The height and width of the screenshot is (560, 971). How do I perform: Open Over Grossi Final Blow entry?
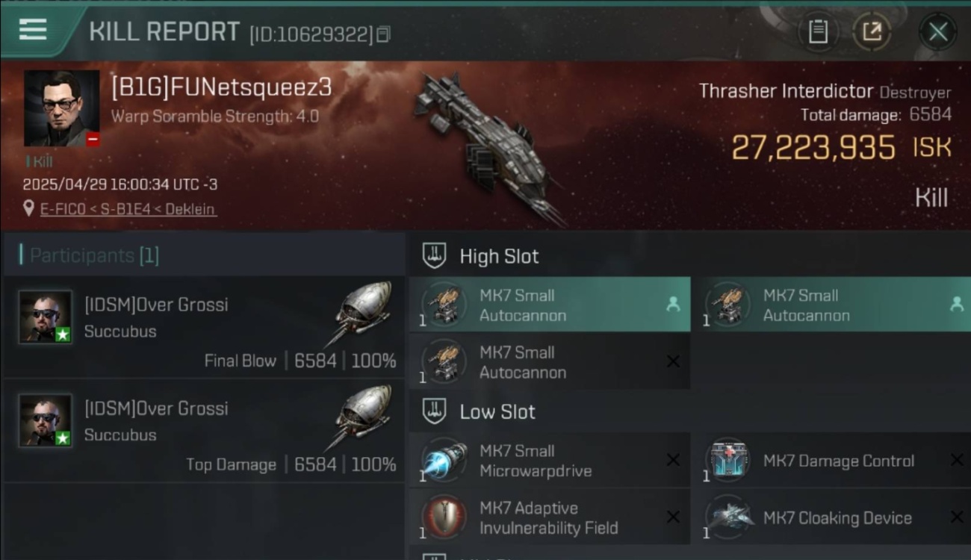204,327
